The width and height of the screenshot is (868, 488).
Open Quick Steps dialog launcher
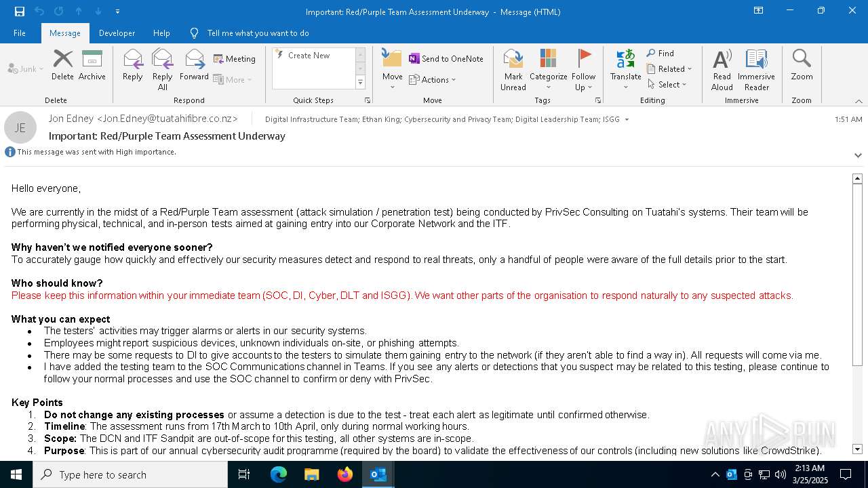click(x=368, y=100)
